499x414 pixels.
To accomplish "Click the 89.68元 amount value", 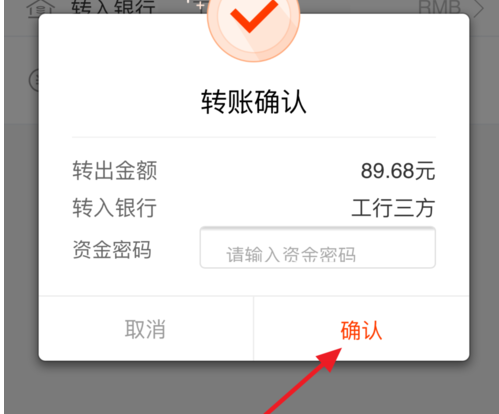I will (398, 171).
